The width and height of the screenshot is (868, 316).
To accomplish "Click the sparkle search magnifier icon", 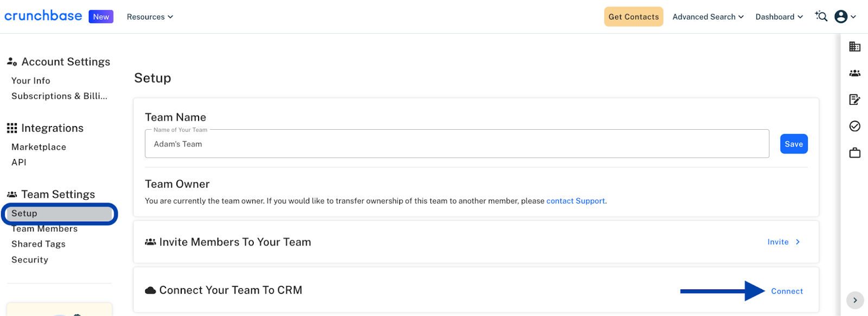I will point(821,16).
